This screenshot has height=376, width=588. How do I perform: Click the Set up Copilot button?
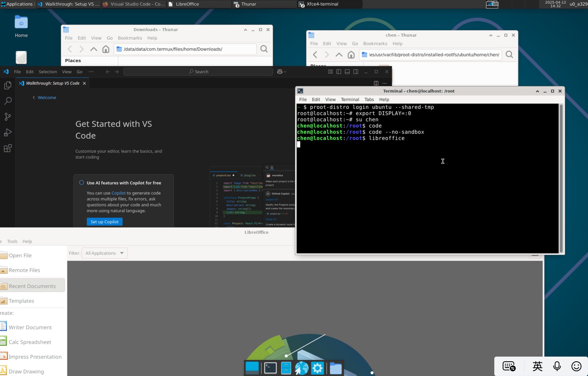(104, 222)
